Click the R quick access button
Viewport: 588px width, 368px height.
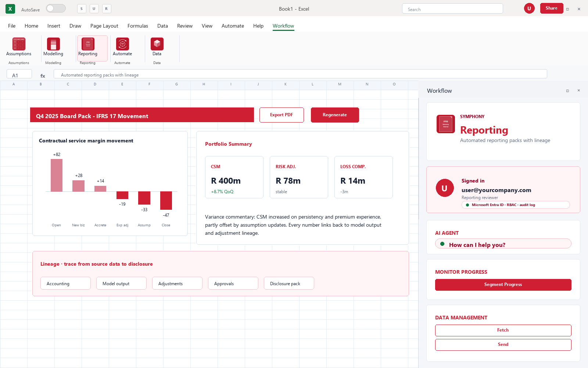click(107, 9)
